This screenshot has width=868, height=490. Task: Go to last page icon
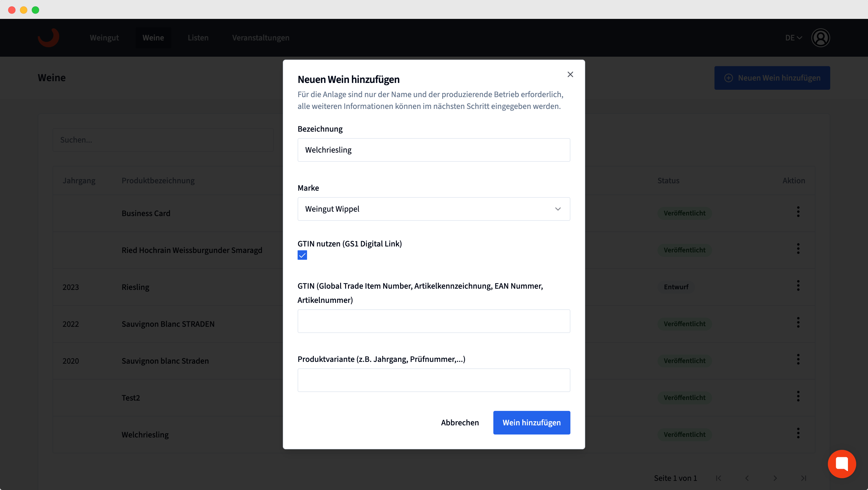click(803, 478)
